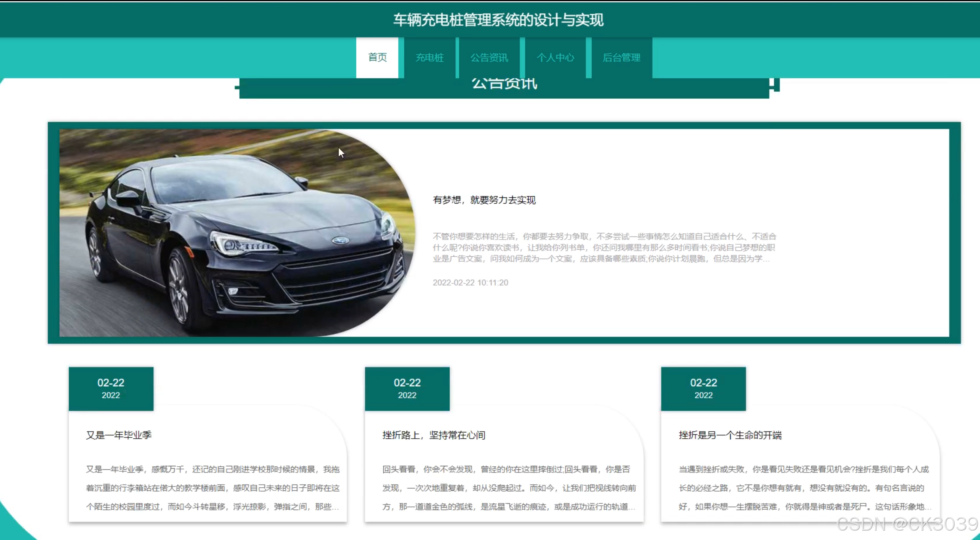Click the date badge above 挫折是另一个生命的开端
Screen dimensions: 980x540
tap(703, 388)
